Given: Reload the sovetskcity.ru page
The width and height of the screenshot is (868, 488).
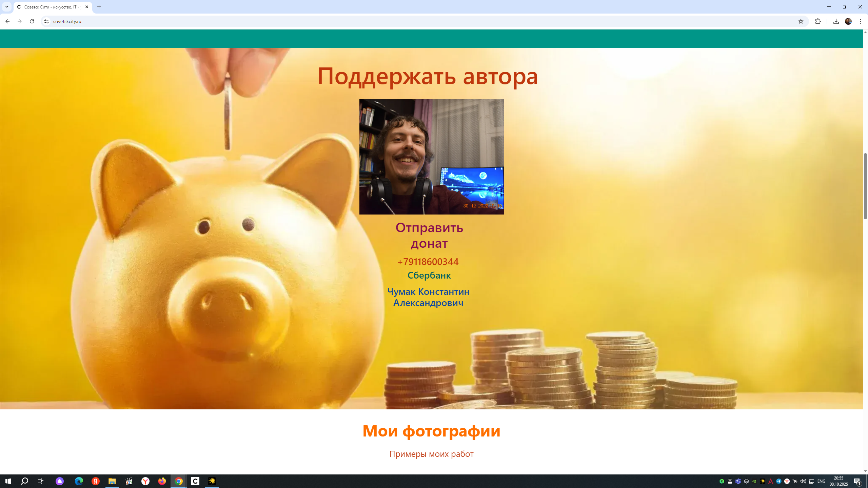Looking at the screenshot, I should point(32,21).
